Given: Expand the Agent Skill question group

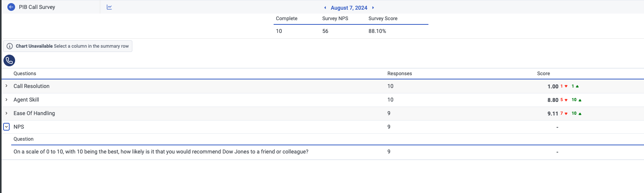Looking at the screenshot, I should (7, 100).
